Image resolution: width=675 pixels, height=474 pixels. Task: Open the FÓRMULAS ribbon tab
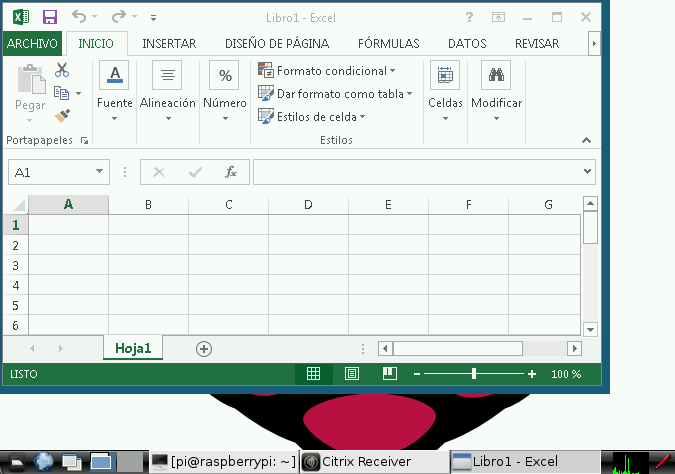388,43
